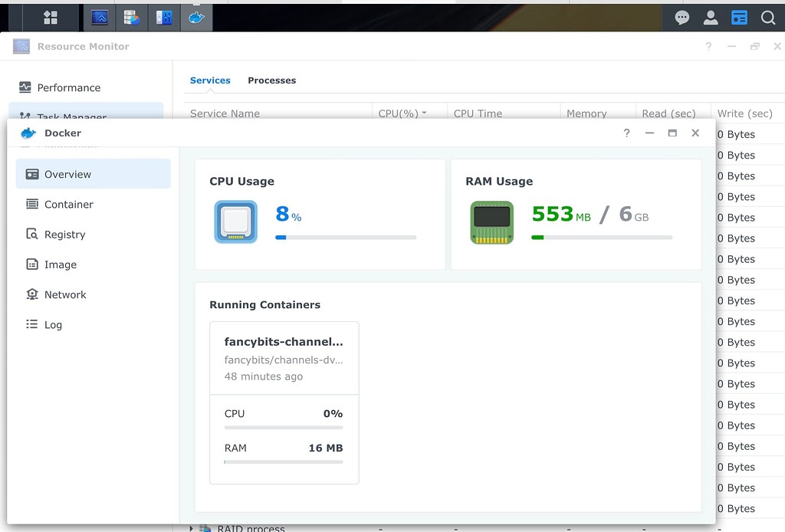
Task: Open the user account icon
Action: [710, 16]
